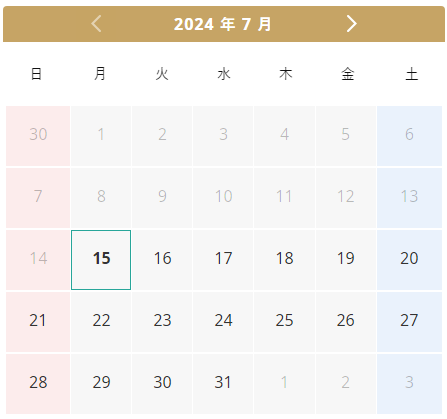Choose Sunday the 28th
Screen dimensions: 447x419
pos(38,384)
